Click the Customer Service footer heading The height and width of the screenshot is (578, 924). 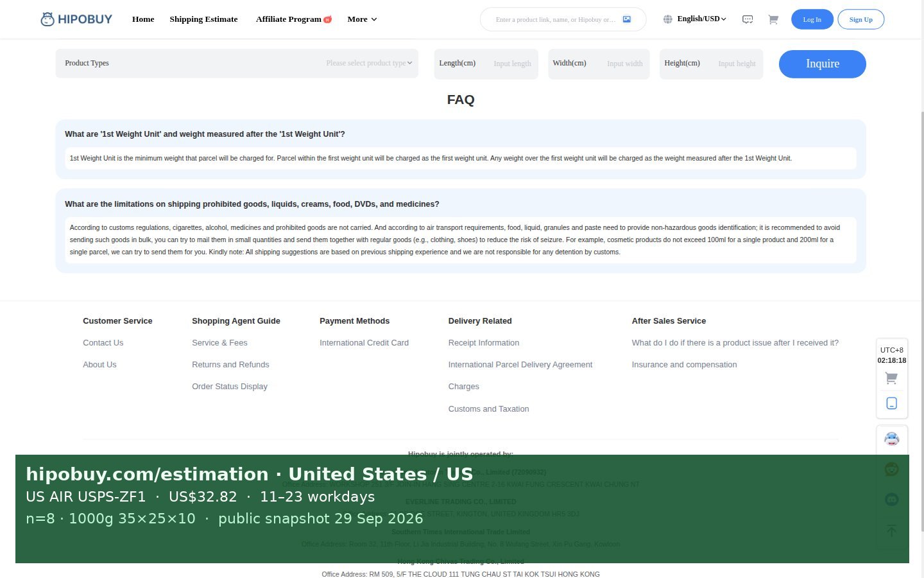[x=117, y=321]
